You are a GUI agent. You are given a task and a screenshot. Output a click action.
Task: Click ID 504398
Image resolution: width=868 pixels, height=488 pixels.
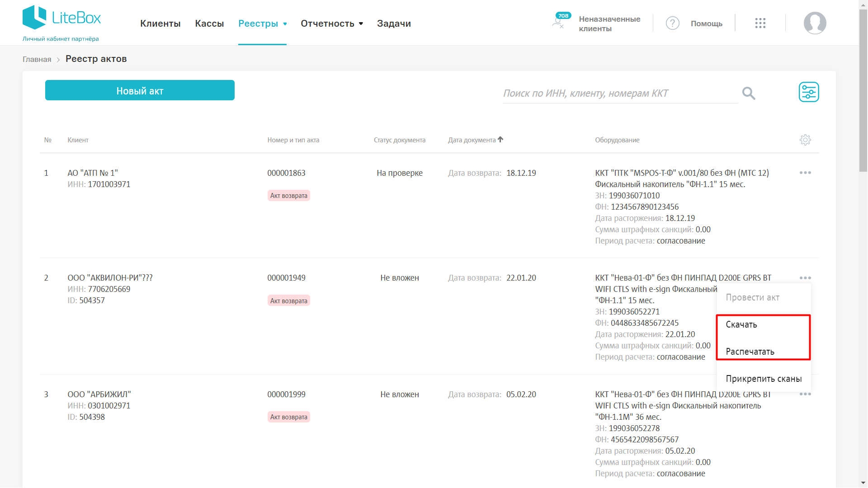pos(92,417)
